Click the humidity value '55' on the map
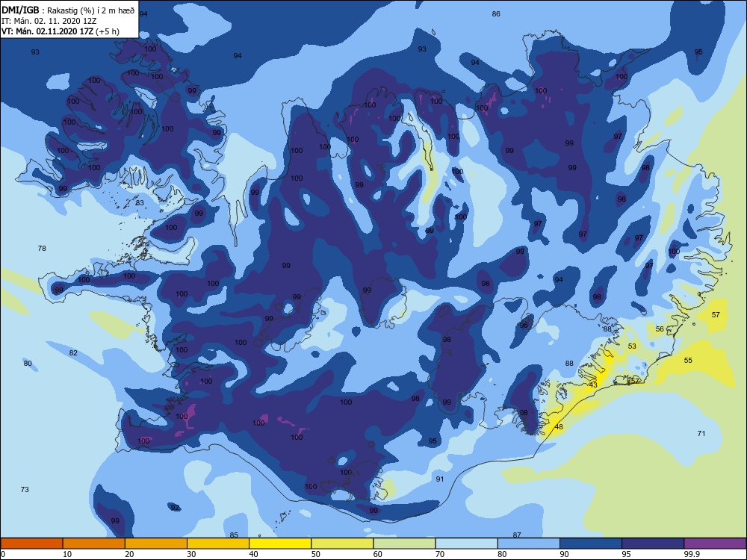Screen dimensions: 747x560 [689, 361]
